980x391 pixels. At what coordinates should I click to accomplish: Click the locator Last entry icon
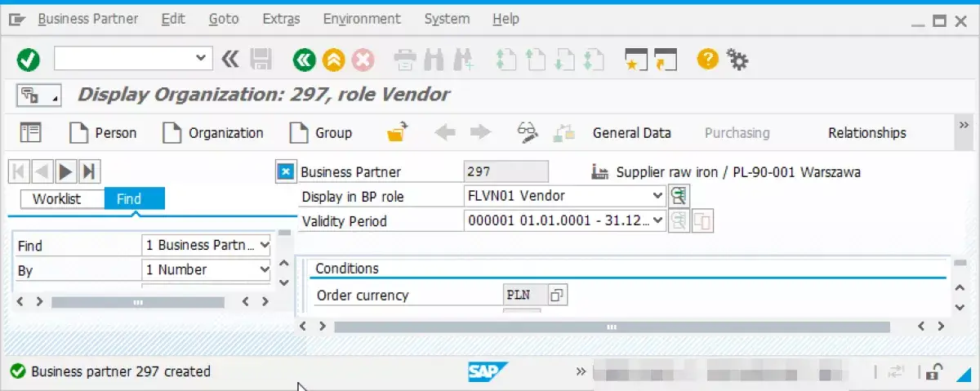pos(89,171)
